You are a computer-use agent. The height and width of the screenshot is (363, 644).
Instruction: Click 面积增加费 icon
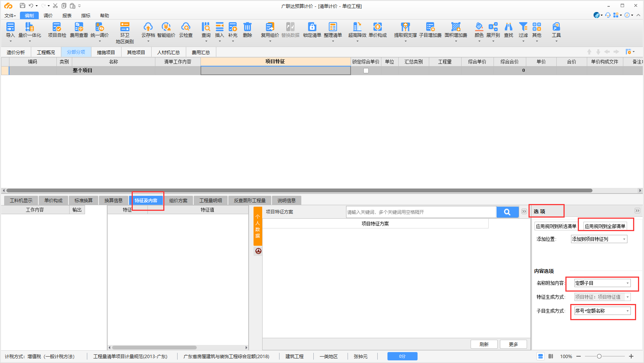tap(456, 30)
